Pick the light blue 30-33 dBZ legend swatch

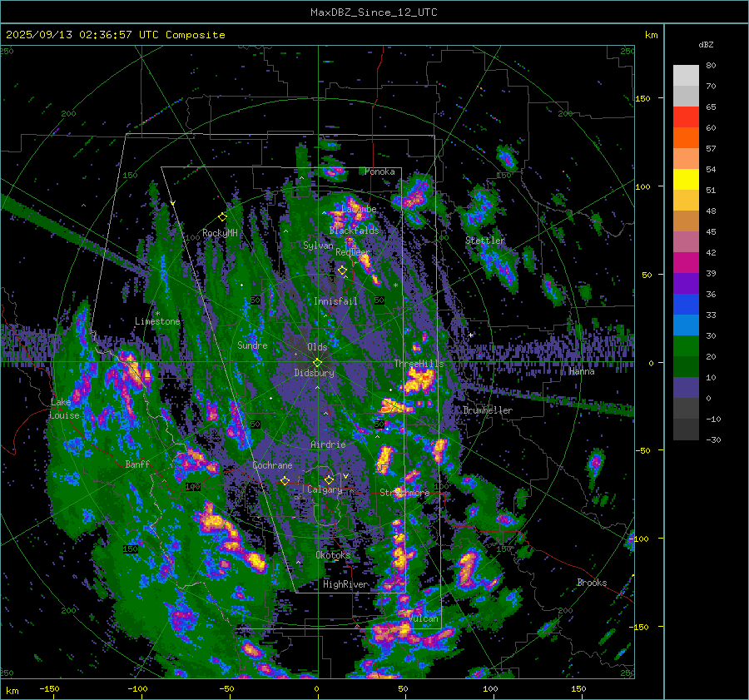(x=686, y=325)
